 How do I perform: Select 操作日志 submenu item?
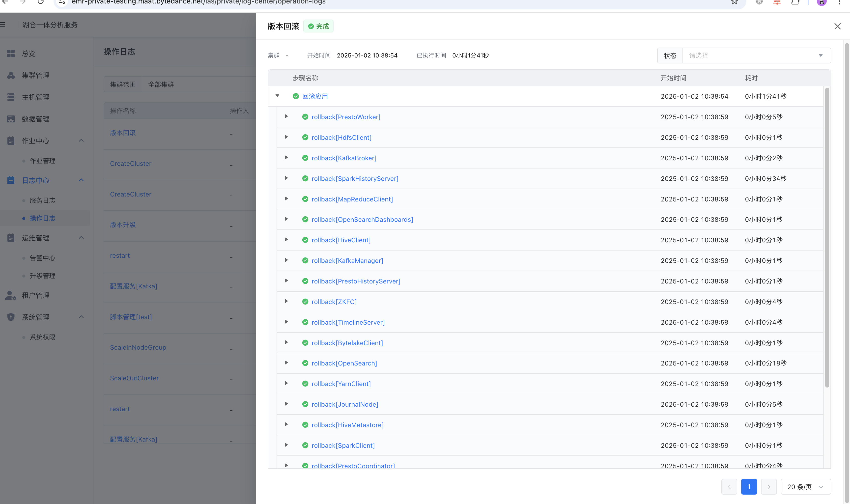[x=42, y=218]
